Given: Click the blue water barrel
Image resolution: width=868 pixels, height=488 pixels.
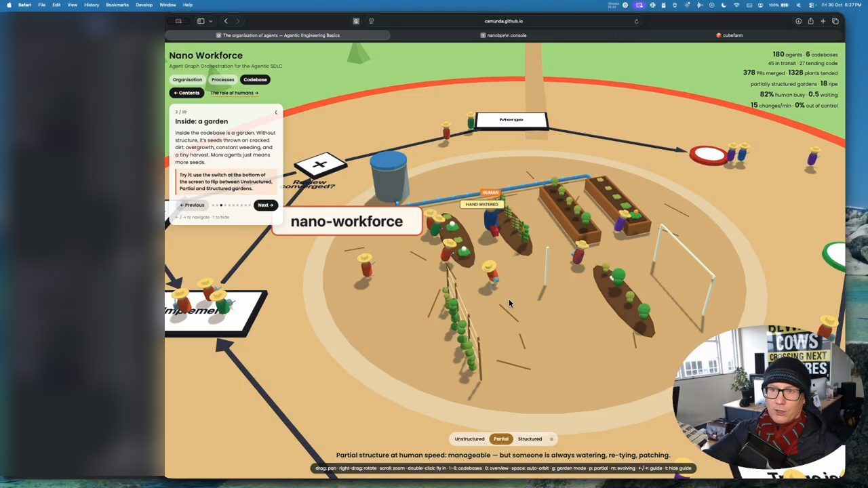Looking at the screenshot, I should (x=389, y=176).
